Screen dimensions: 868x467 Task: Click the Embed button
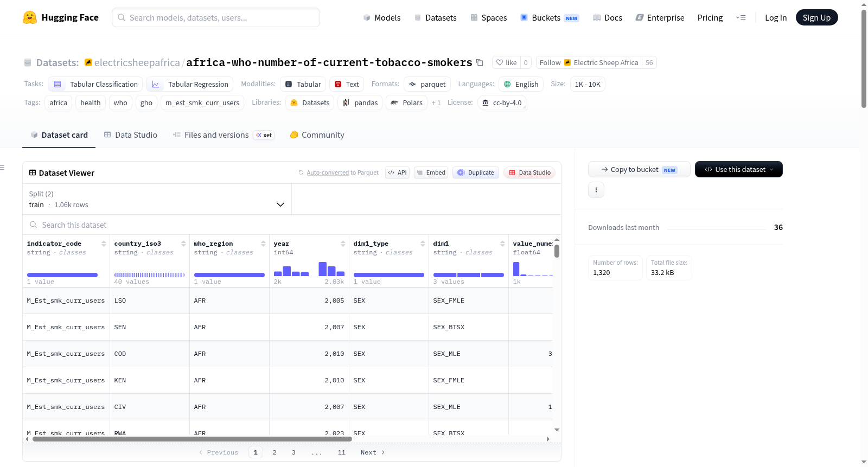431,172
